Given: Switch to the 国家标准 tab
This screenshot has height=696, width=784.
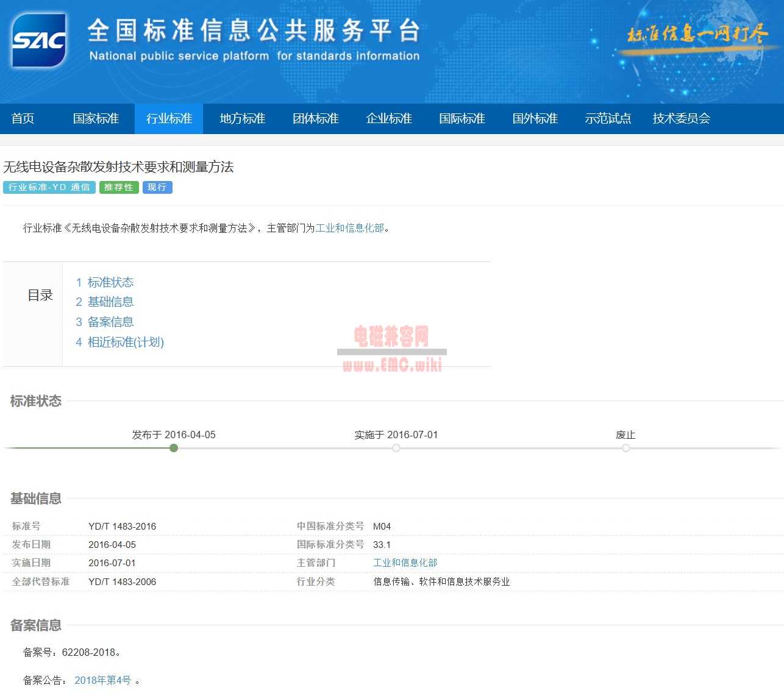Looking at the screenshot, I should tap(96, 119).
